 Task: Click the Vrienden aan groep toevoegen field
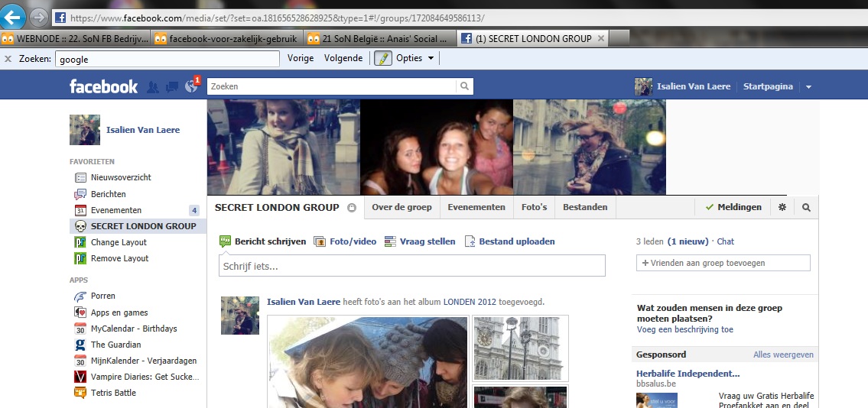click(x=723, y=263)
